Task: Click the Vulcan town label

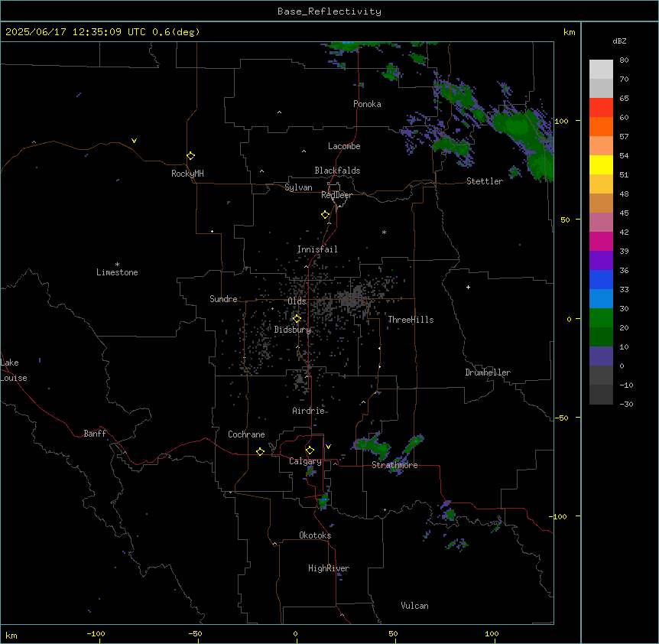Action: 415,606
